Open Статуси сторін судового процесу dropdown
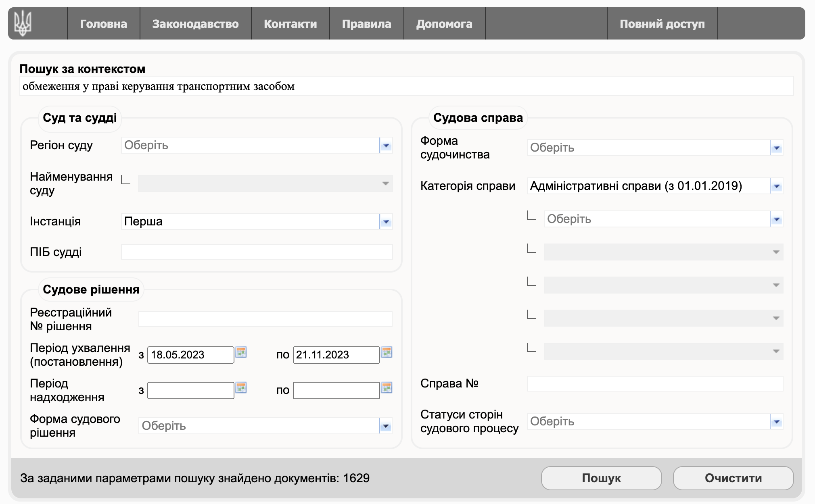 point(655,421)
